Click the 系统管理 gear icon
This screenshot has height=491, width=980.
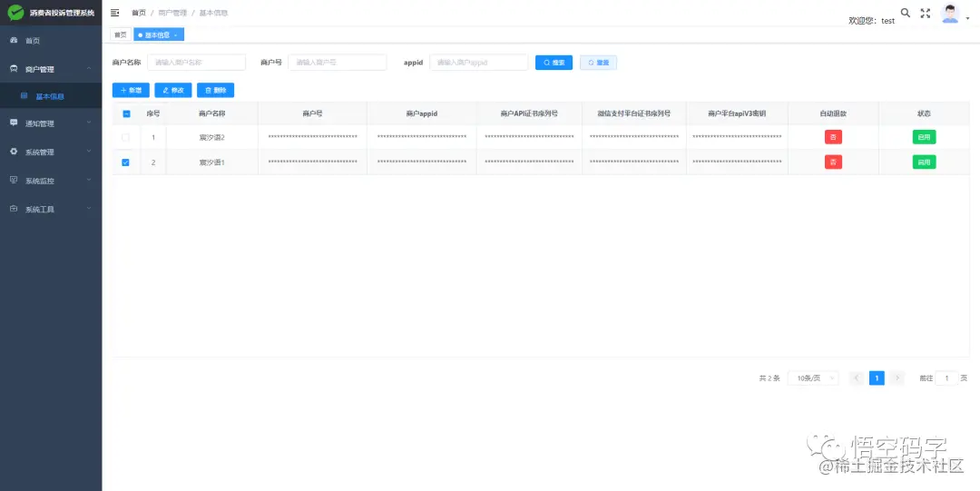coord(14,152)
